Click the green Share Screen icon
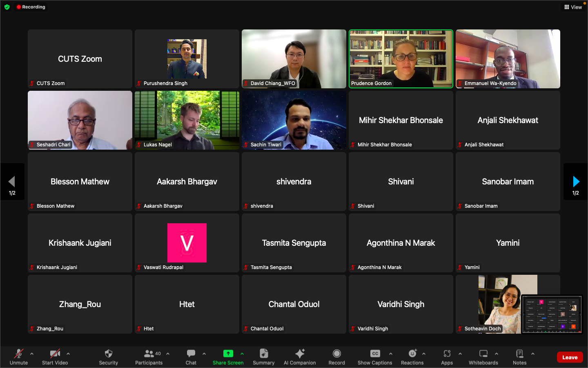The image size is (588, 368). pos(228,354)
